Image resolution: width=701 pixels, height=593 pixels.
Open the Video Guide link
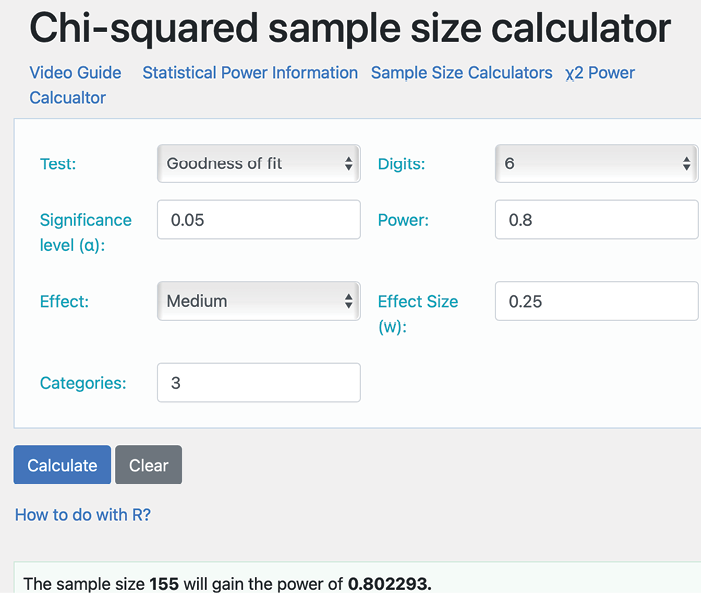(75, 73)
